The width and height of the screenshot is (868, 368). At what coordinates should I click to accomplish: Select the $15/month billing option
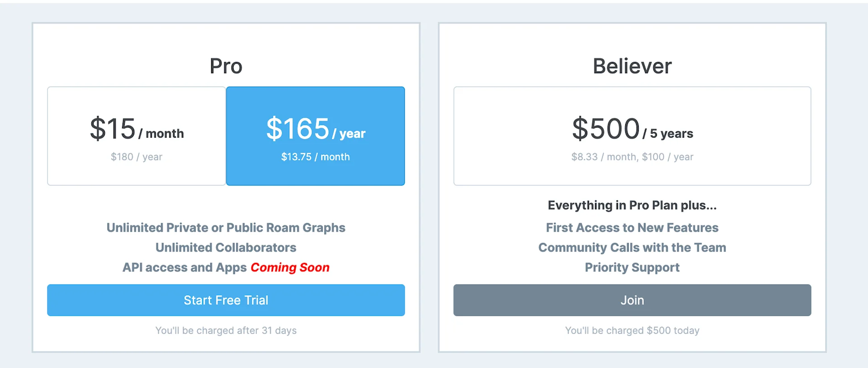(136, 135)
